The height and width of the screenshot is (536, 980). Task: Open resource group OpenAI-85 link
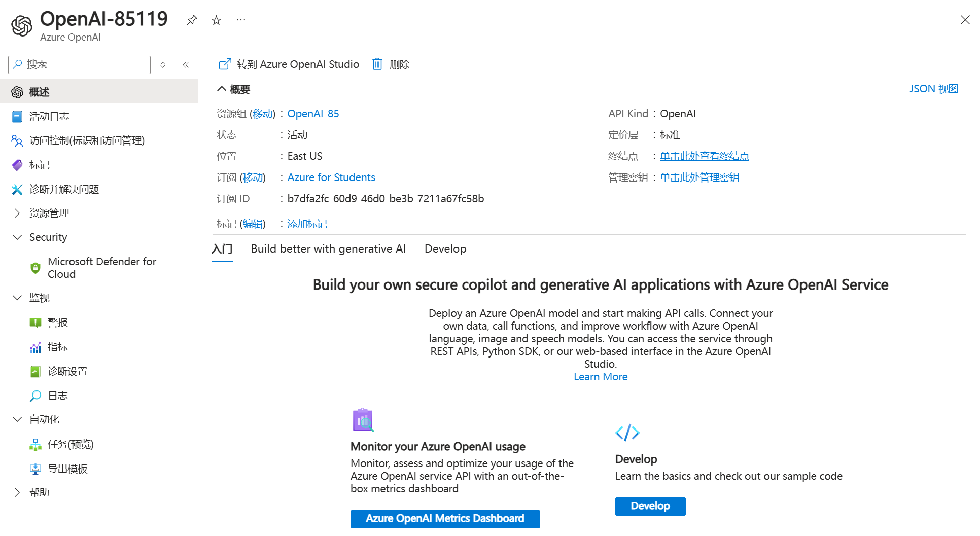click(x=313, y=114)
